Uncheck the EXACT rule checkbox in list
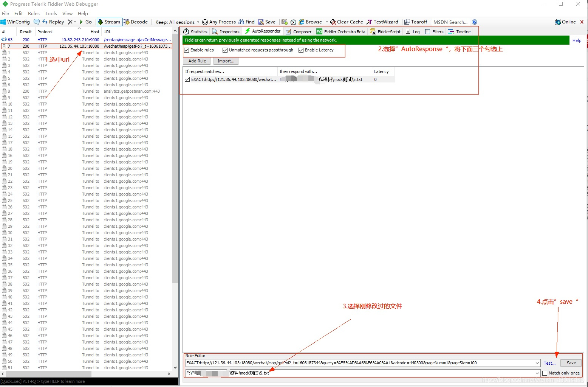 [x=187, y=79]
